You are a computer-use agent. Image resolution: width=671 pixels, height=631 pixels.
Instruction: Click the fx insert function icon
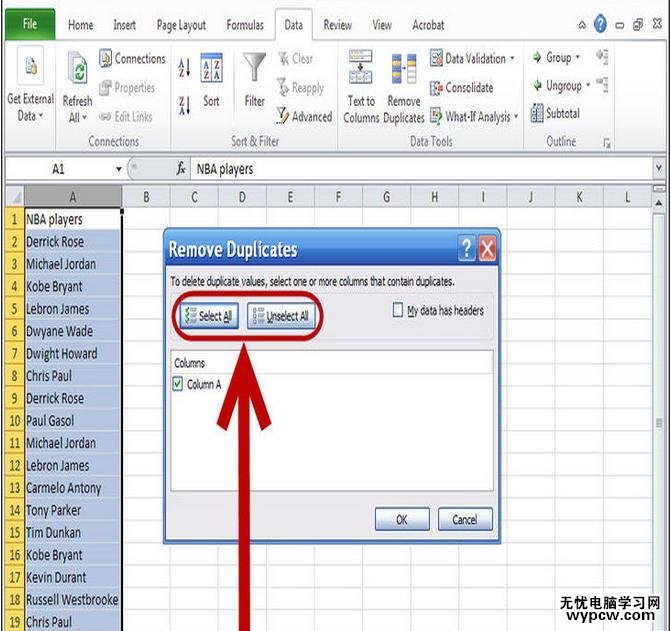coord(181,169)
